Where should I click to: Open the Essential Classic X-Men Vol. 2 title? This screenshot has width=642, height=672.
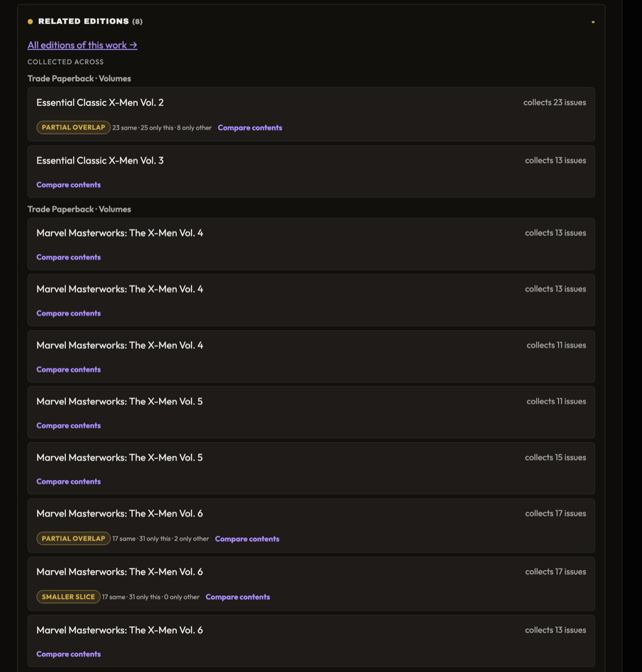point(100,103)
